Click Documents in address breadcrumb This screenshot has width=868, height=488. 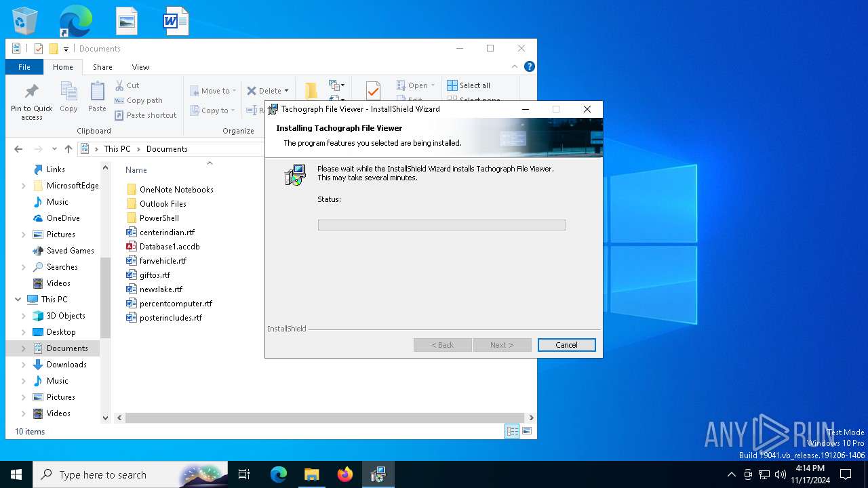pyautogui.click(x=167, y=149)
